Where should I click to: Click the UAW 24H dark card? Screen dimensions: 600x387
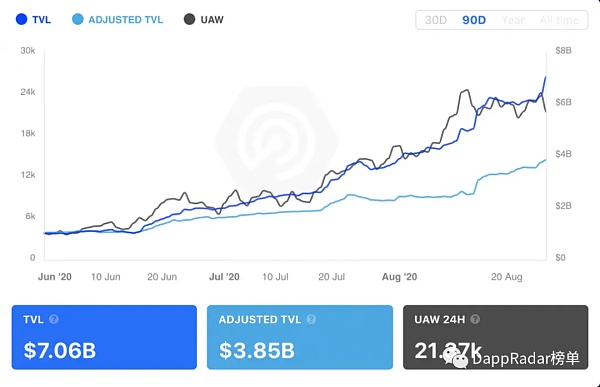(496, 337)
